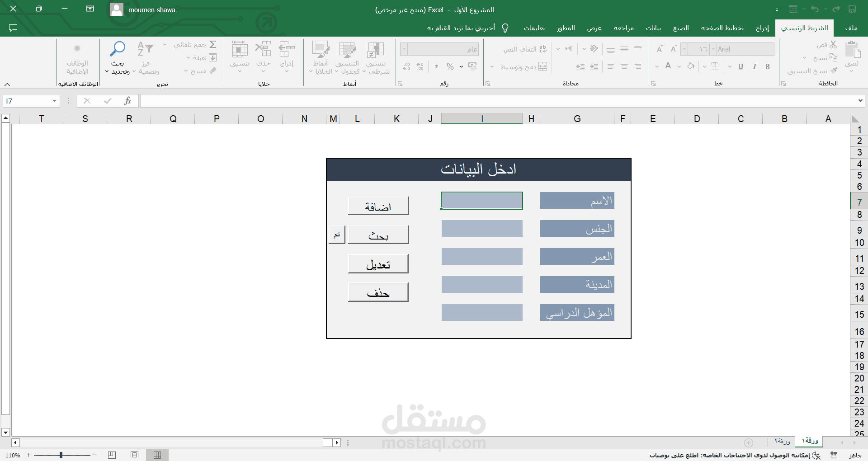The height and width of the screenshot is (461, 868).
Task: Open the Page Layout (تخطيط الصفحة) tab
Action: pos(722,28)
